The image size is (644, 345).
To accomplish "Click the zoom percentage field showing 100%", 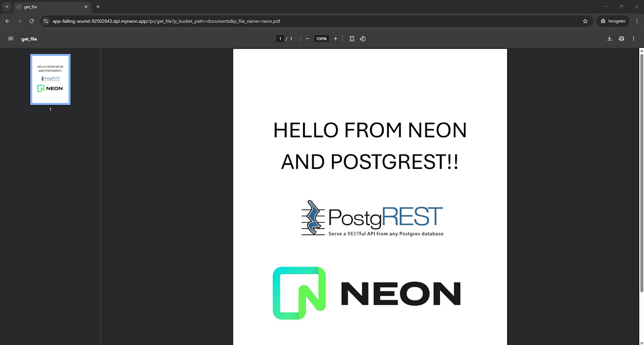I will click(x=321, y=39).
